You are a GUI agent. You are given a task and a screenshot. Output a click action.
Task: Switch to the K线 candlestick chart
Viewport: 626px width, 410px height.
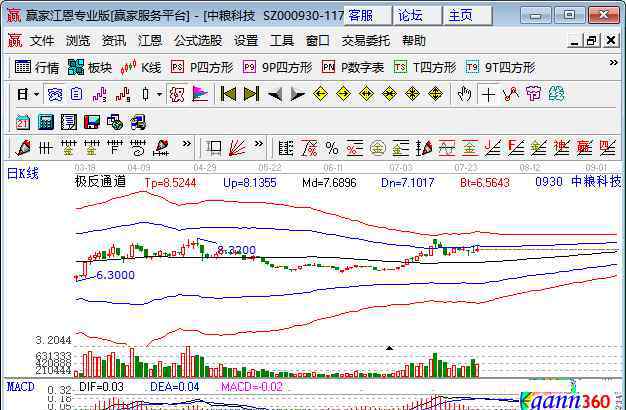(141, 67)
